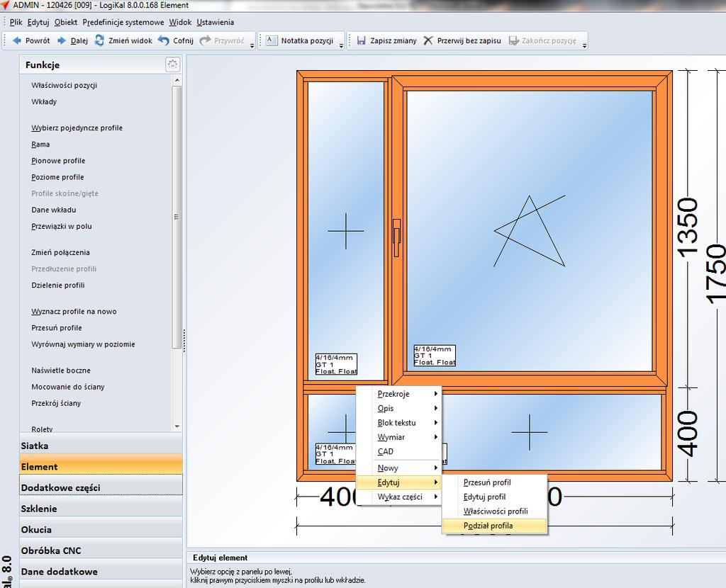Select Poziome profile function
The width and height of the screenshot is (726, 588).
[58, 177]
